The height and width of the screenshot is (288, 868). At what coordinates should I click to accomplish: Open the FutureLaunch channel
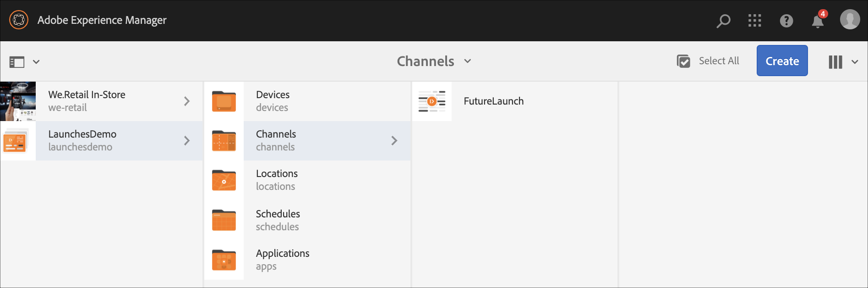click(x=493, y=101)
